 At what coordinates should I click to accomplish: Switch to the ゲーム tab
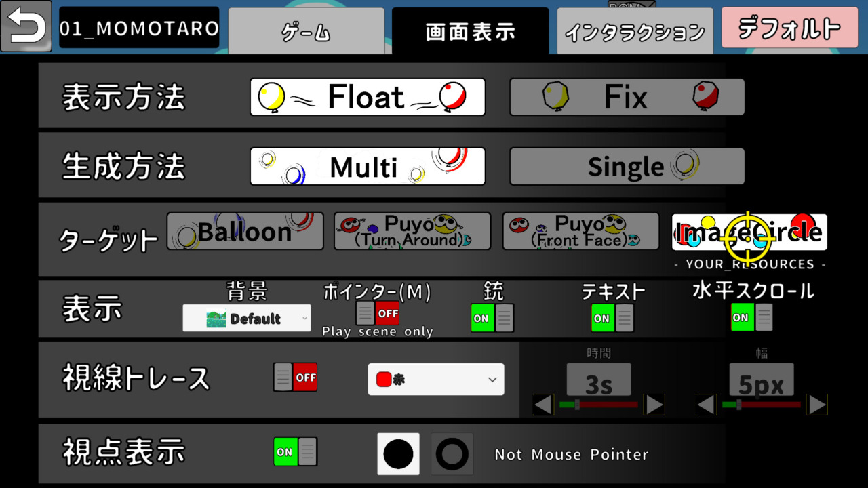(306, 31)
